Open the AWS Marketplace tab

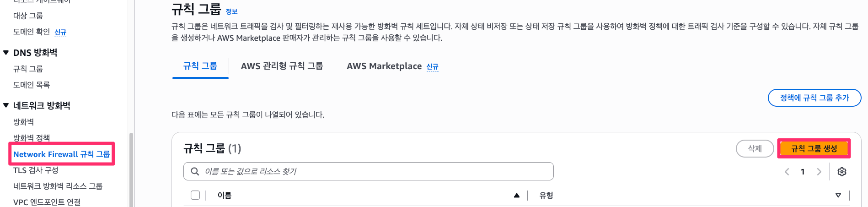tap(384, 66)
